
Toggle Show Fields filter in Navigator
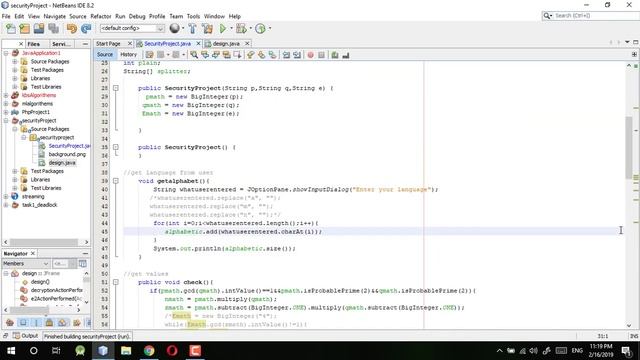pos(23,323)
